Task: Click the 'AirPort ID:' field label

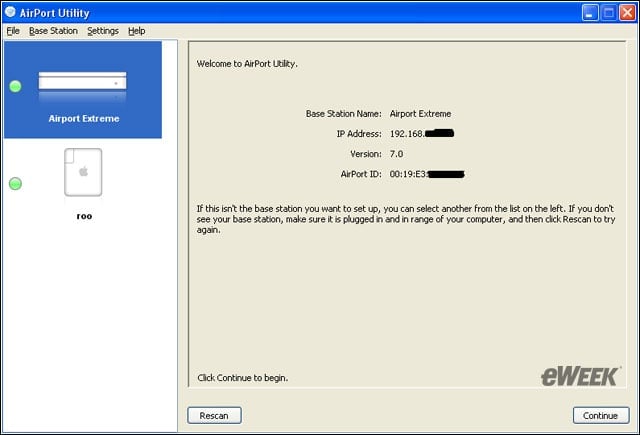Action: point(361,174)
